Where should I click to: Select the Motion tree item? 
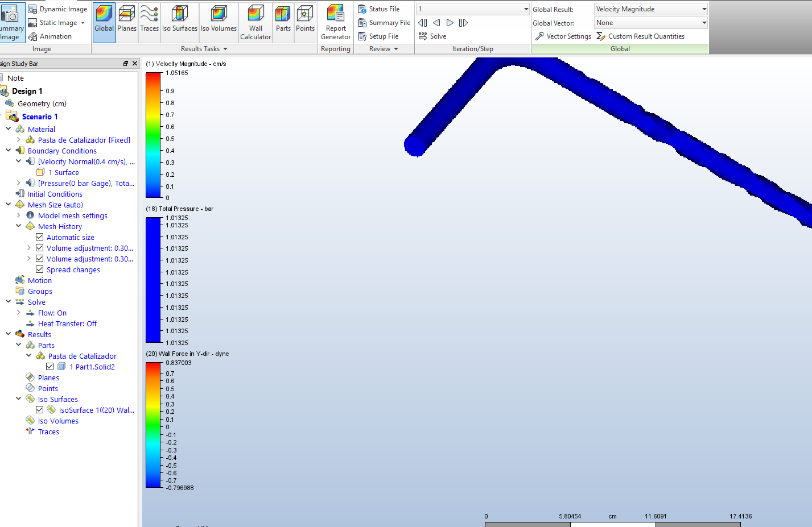pos(40,280)
